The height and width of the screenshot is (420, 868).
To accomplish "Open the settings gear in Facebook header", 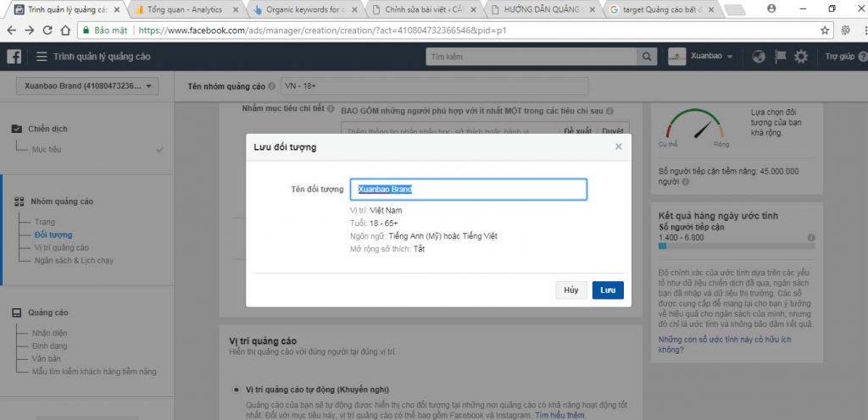I will [801, 57].
